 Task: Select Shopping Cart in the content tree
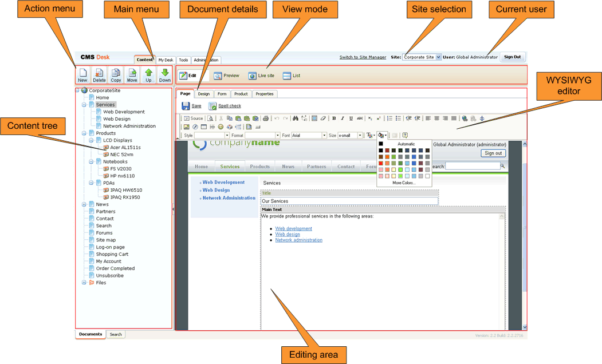coord(112,254)
